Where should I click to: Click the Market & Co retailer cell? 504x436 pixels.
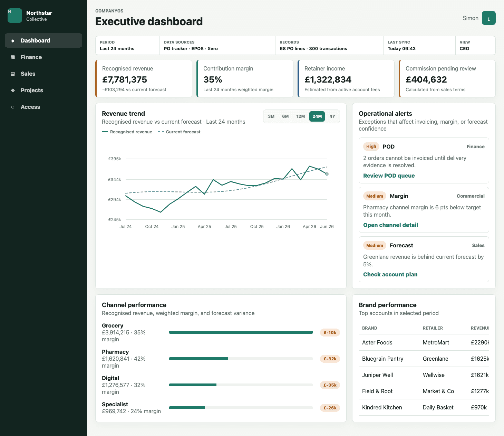tap(438, 391)
